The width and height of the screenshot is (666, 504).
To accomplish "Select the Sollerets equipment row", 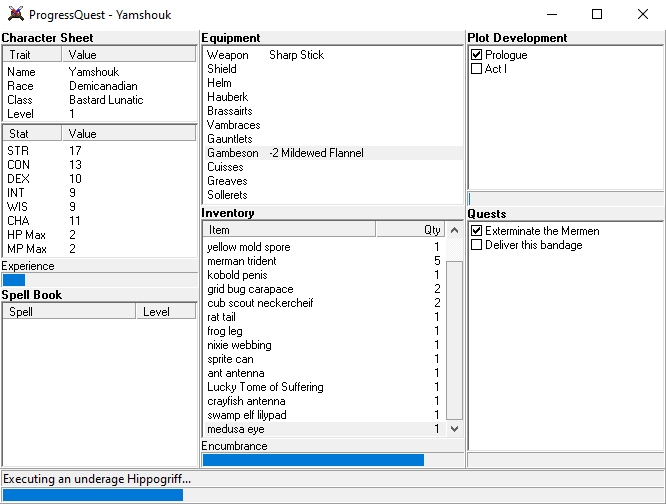I will (333, 195).
